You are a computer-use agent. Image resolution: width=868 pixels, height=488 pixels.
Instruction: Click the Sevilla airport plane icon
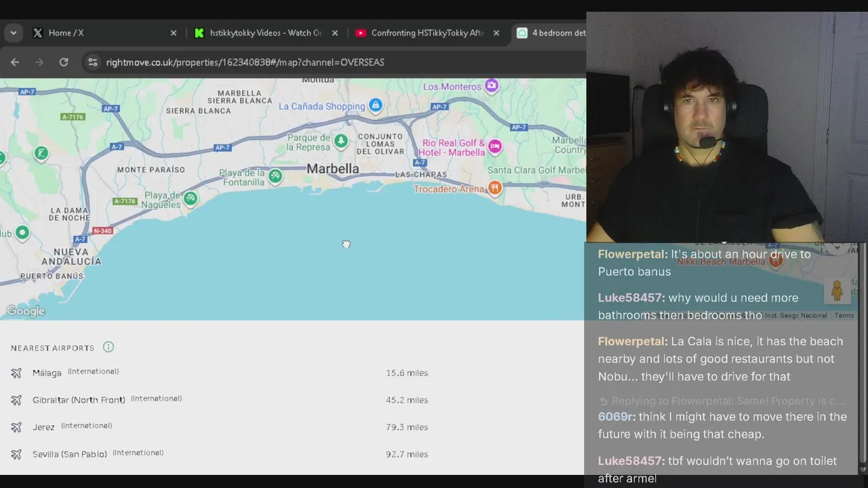16,454
